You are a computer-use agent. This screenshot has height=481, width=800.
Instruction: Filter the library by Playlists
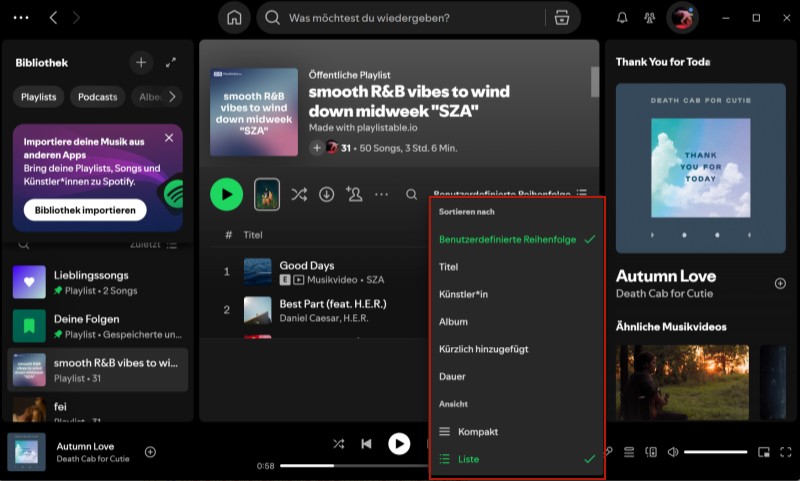click(39, 97)
